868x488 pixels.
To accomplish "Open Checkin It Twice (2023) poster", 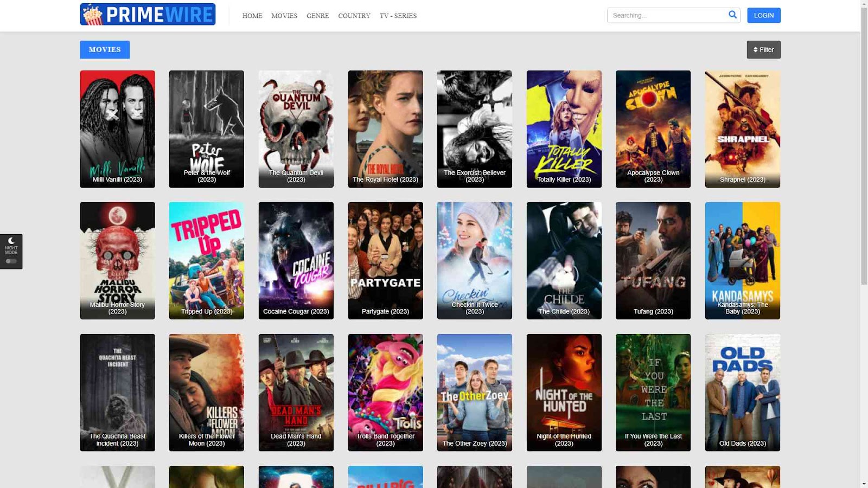I will pyautogui.click(x=475, y=261).
